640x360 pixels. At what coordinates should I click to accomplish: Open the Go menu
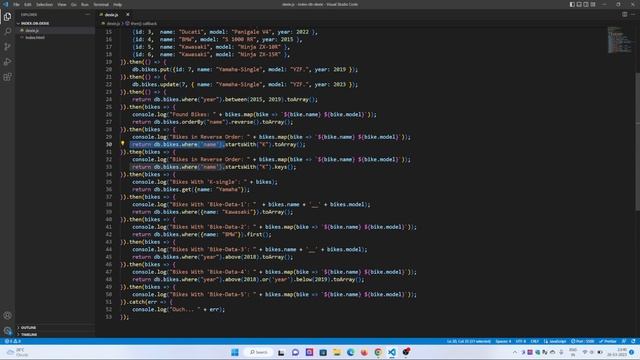click(x=74, y=4)
